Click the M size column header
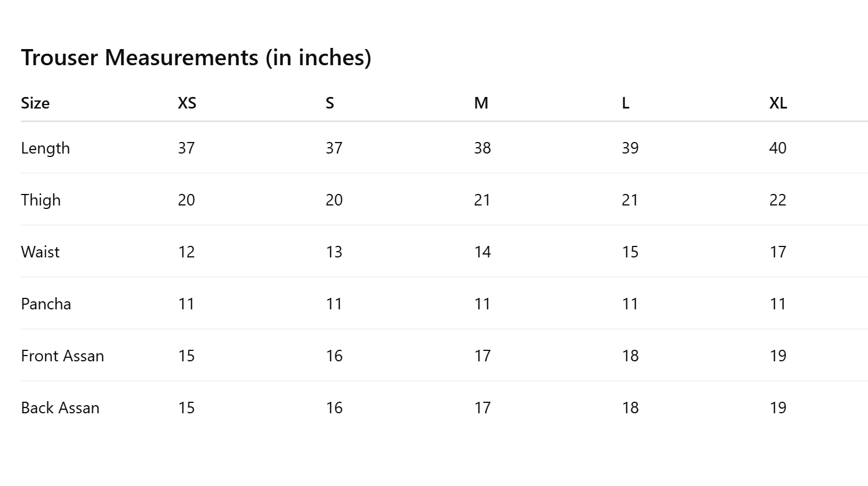 point(481,103)
